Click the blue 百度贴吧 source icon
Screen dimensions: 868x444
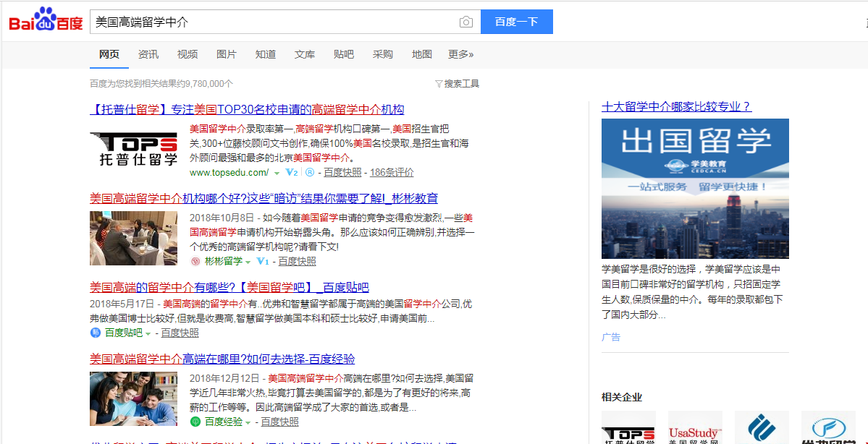pyautogui.click(x=95, y=333)
